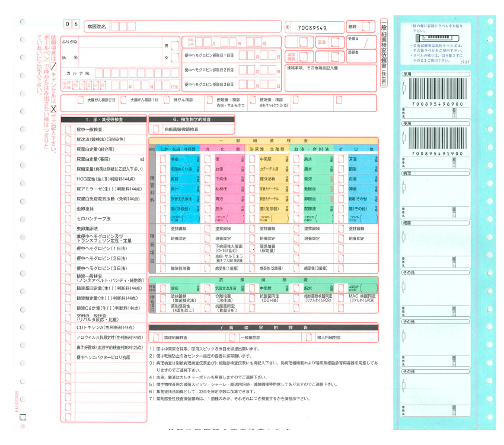Image resolution: width=504 pixels, height=445 pixels.
Task: Check the 分離培養(液体法) box
Action: (208, 298)
